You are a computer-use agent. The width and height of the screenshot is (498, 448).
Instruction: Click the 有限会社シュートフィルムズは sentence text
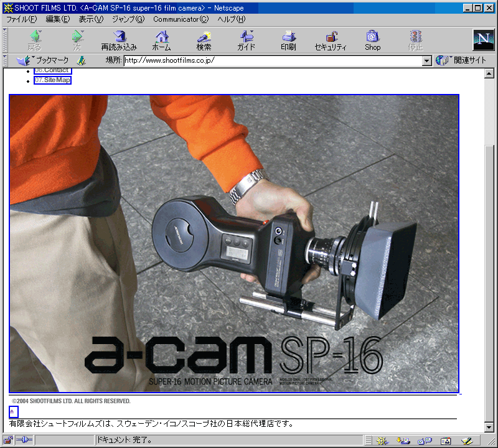point(151,424)
